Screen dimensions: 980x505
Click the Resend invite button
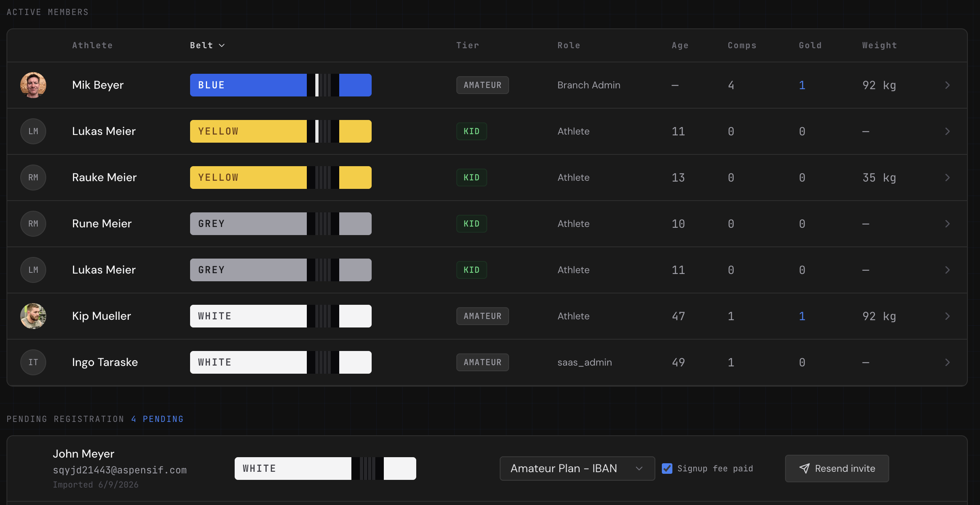coord(837,469)
